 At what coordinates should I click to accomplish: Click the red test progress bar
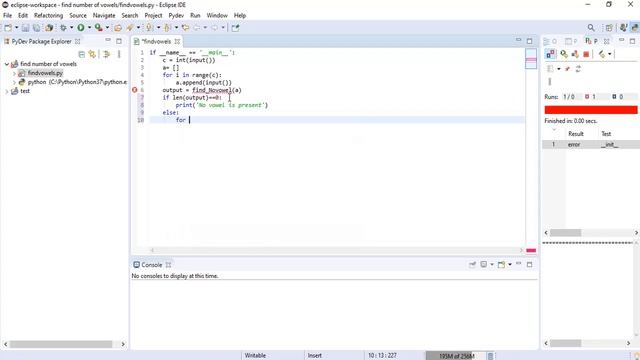591,110
